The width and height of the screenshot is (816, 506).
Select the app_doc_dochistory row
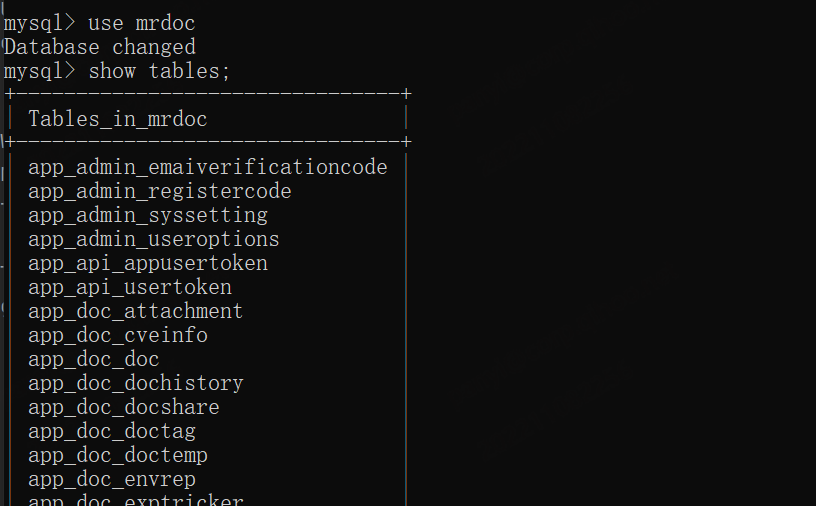(x=136, y=383)
